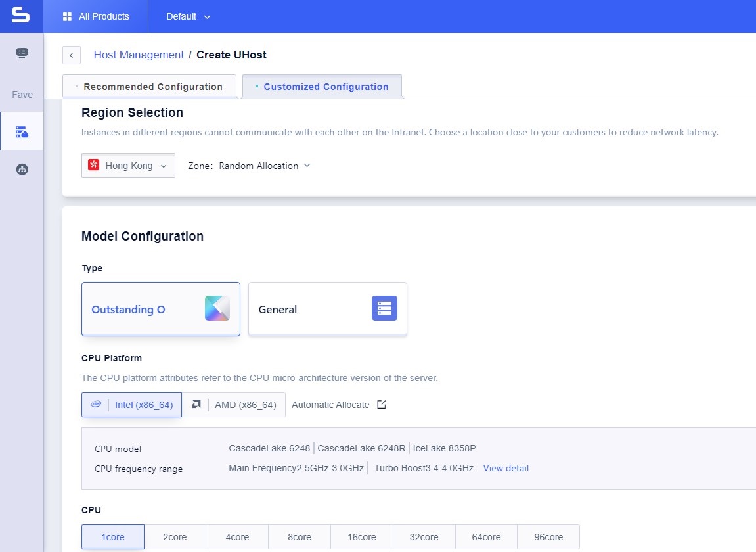Click the General type list icon
This screenshot has height=552, width=756.
click(x=384, y=308)
